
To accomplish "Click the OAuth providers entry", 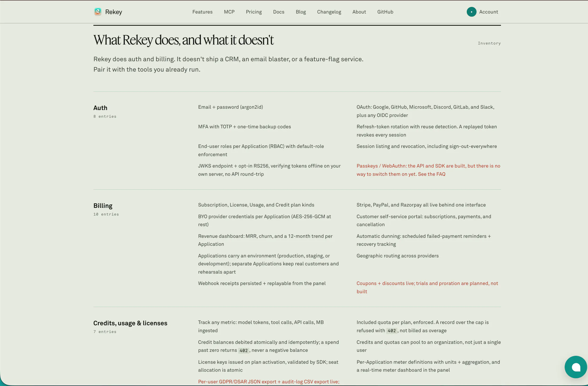I will 425,111.
